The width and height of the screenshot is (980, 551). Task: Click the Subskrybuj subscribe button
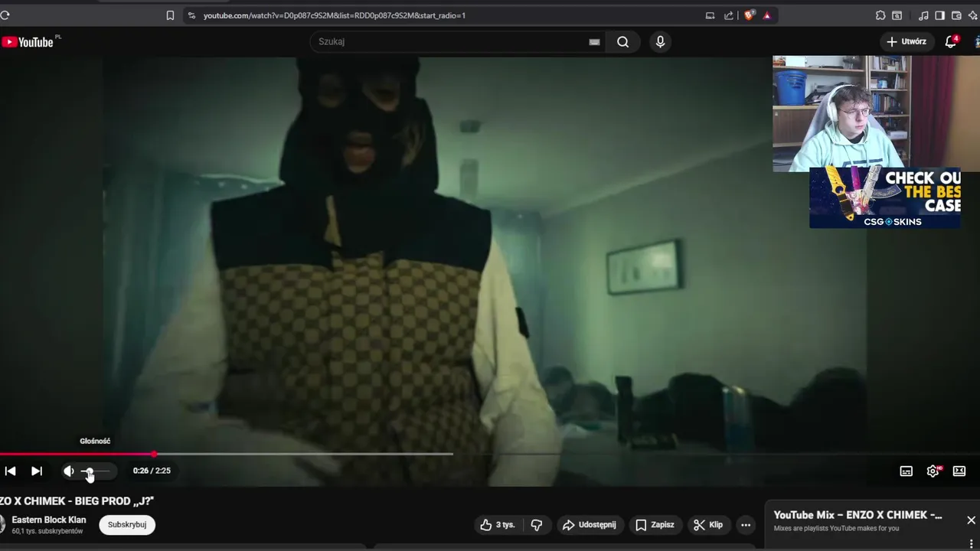point(127,525)
